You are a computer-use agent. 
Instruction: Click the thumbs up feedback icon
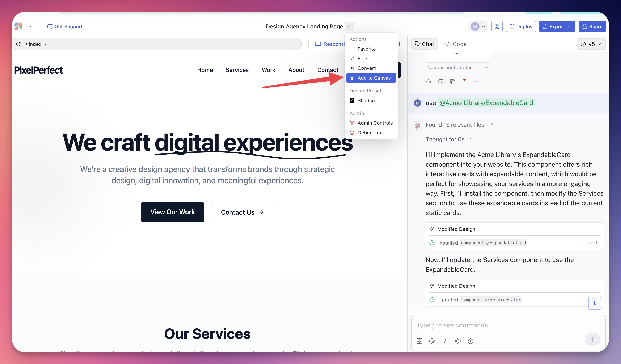[428, 82]
